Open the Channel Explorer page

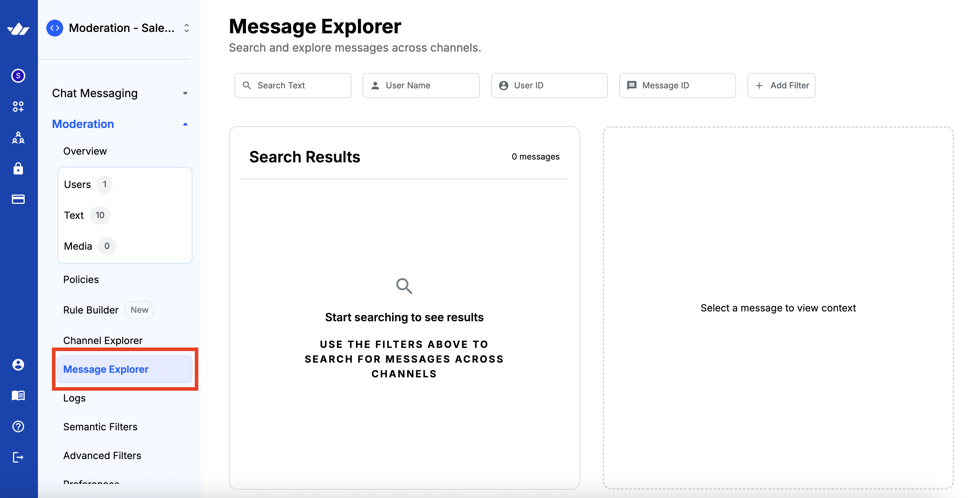coord(103,340)
